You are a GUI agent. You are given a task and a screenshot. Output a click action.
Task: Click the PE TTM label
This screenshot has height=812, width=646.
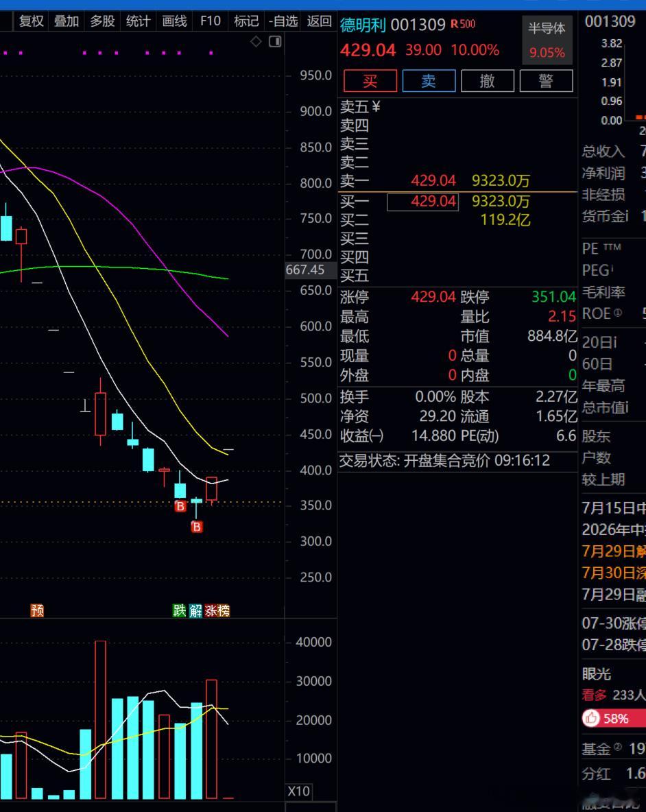tap(601, 248)
